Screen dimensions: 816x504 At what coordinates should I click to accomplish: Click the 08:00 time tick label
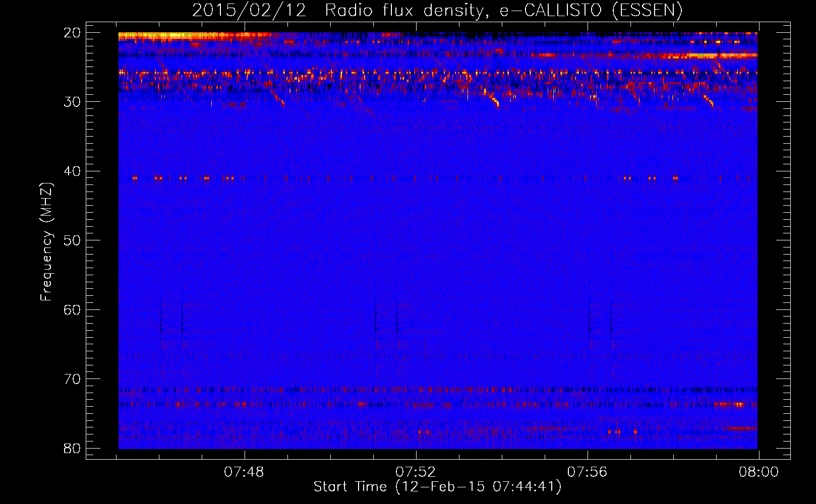pyautogui.click(x=759, y=472)
